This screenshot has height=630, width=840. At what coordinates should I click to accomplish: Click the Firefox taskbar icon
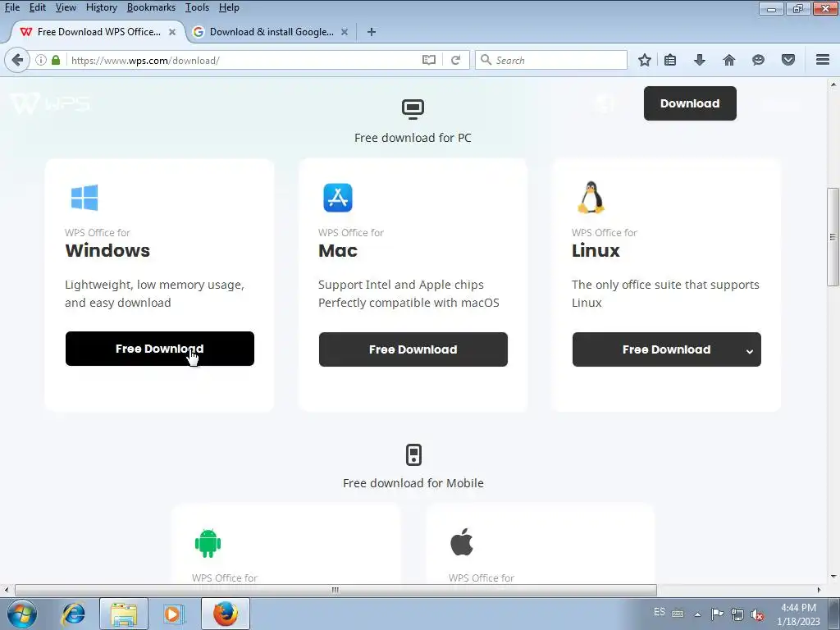point(226,614)
